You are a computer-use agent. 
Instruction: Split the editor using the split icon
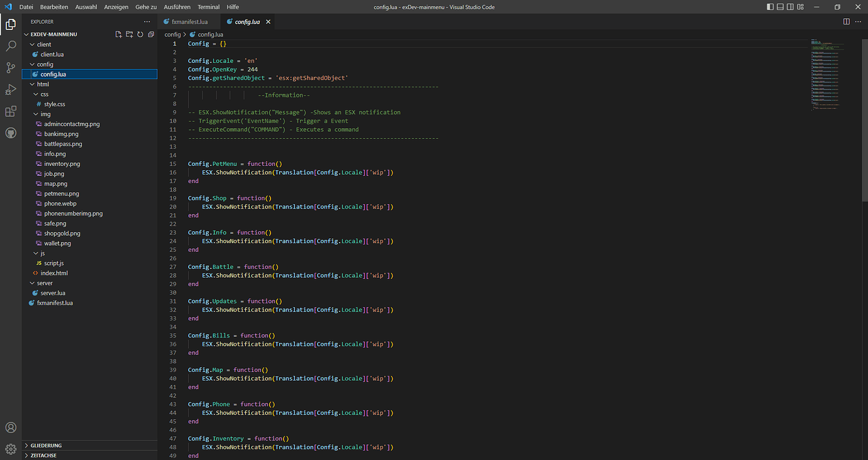point(846,21)
